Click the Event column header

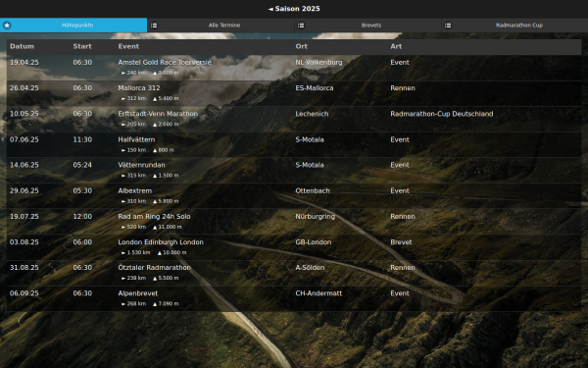pos(128,46)
